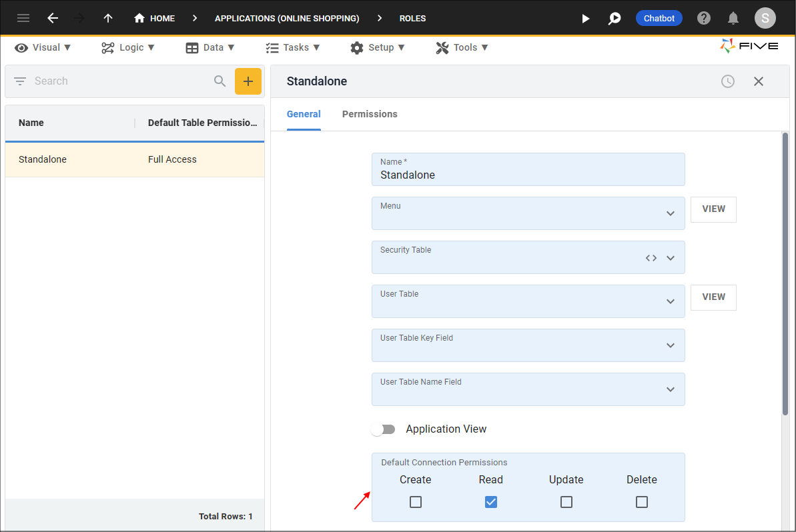Image resolution: width=796 pixels, height=532 pixels.
Task: Add a new role with plus button
Action: [x=248, y=81]
